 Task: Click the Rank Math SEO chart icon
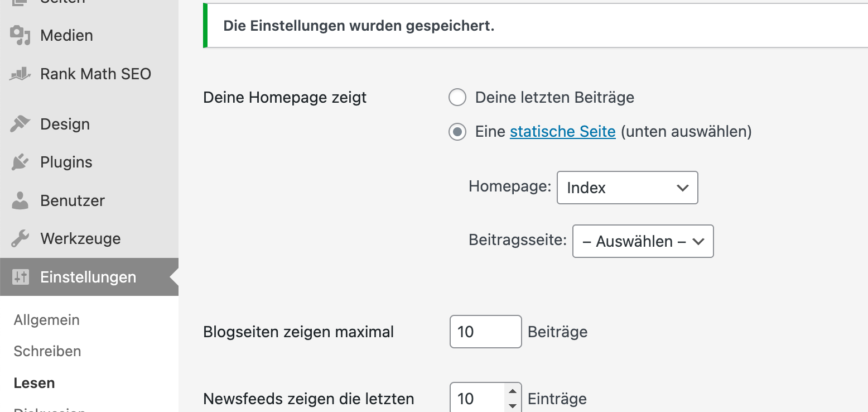point(20,74)
